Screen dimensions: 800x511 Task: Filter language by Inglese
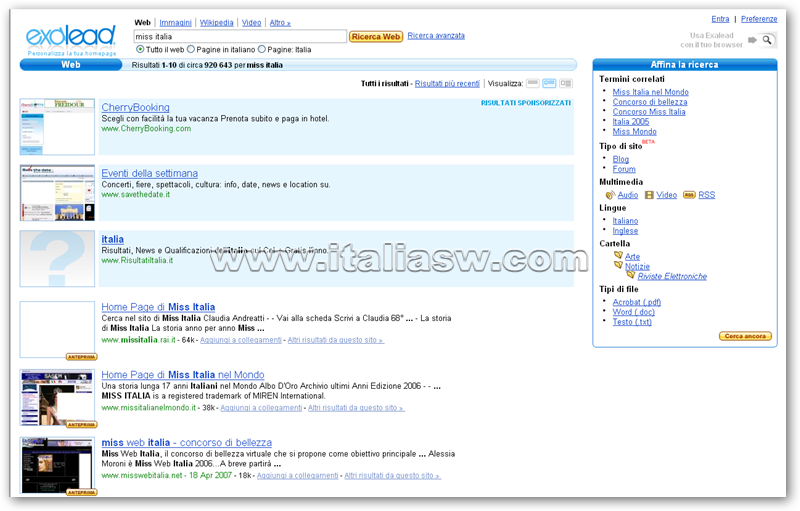pos(625,231)
